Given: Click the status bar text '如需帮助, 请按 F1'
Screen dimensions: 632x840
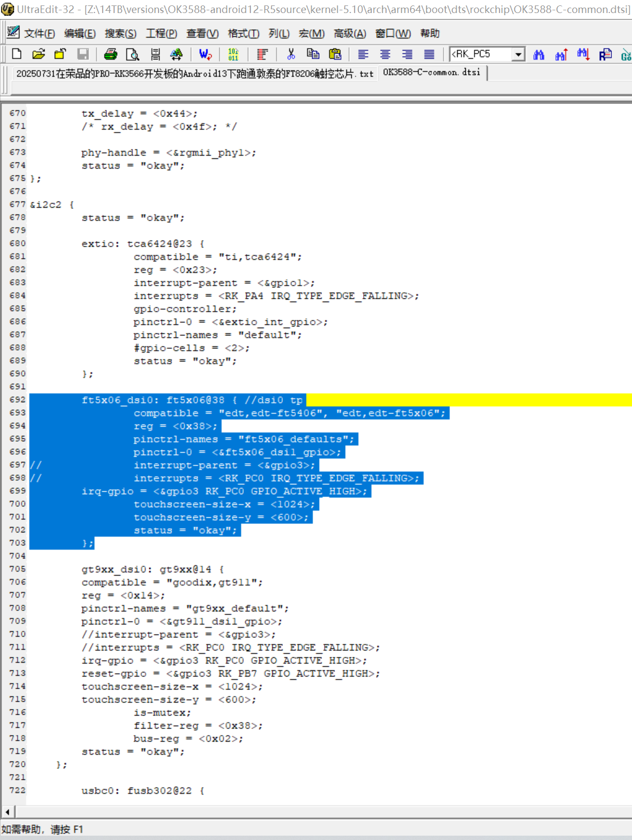Looking at the screenshot, I should point(42,829).
